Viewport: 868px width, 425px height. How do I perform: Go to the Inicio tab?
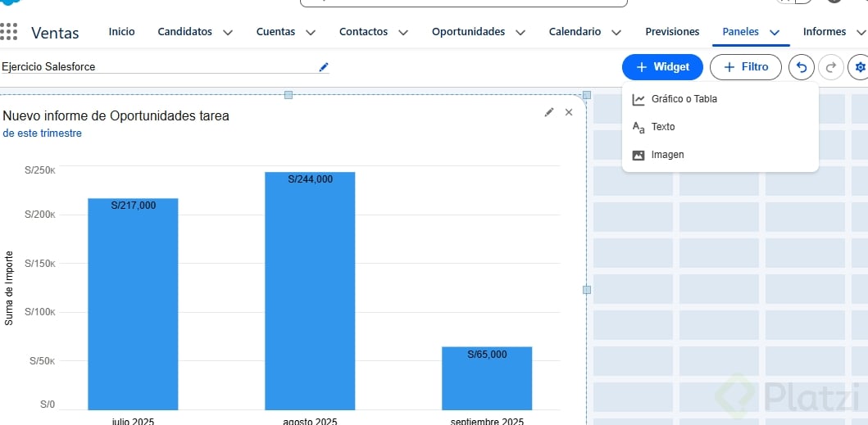tap(121, 32)
